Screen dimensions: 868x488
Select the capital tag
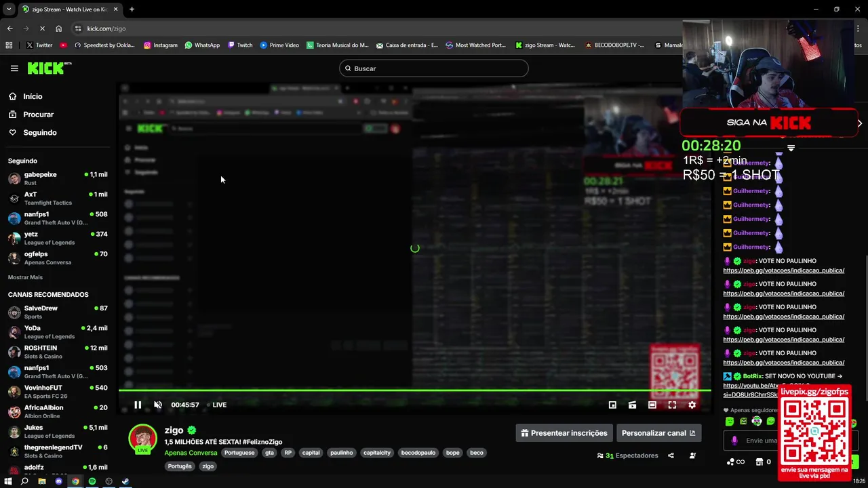[x=311, y=453]
